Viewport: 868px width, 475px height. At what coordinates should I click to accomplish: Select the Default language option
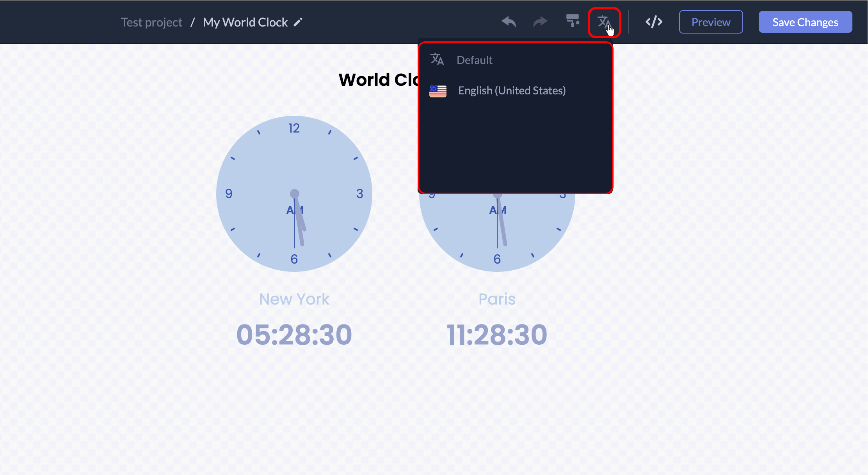tap(475, 60)
